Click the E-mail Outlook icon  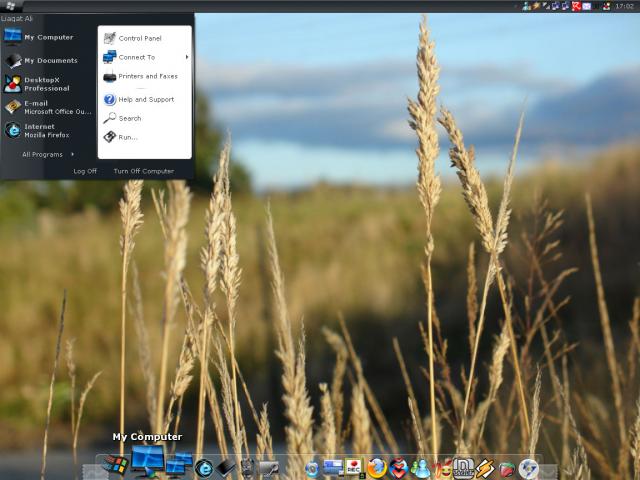click(13, 107)
